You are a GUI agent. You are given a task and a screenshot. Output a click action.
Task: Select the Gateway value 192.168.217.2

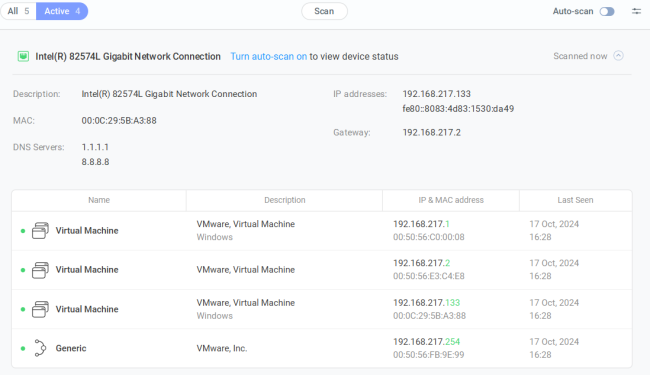[432, 133]
